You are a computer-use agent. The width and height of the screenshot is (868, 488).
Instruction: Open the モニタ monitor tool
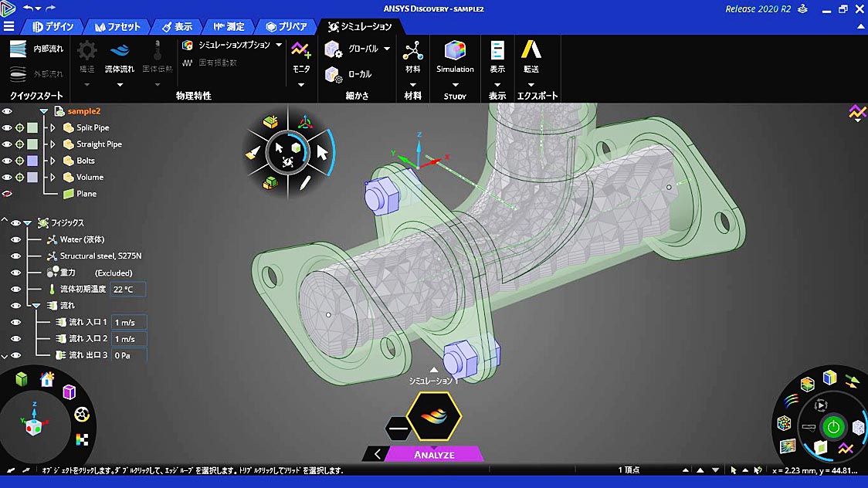300,51
